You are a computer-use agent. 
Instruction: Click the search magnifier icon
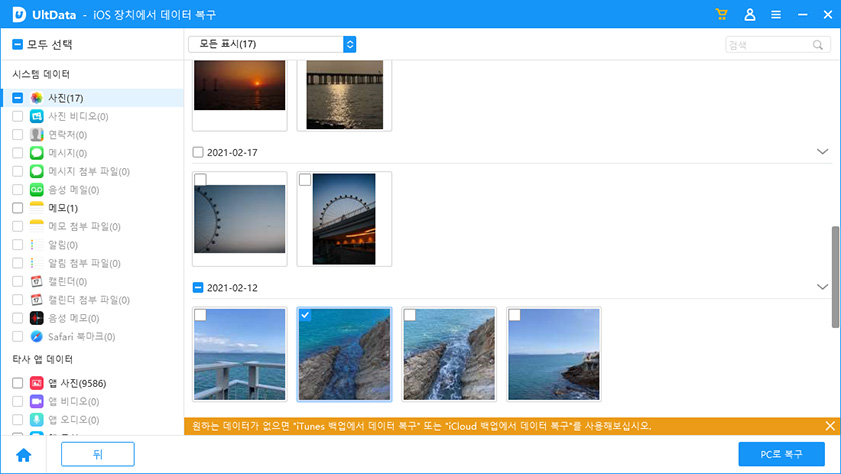(x=817, y=45)
